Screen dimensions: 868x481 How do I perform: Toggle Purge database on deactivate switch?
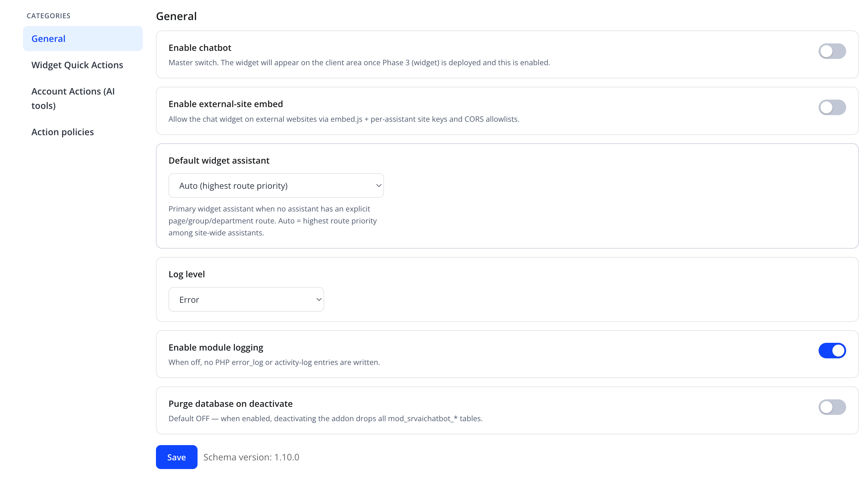832,407
